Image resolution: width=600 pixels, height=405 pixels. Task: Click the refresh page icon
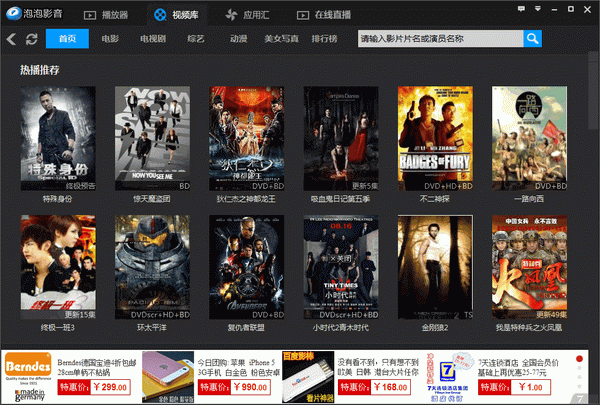pyautogui.click(x=32, y=39)
